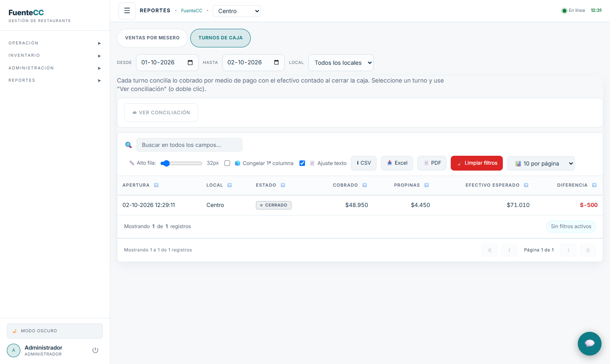This screenshot has width=610, height=364.
Task: Click the Administrador avatar circle
Action: [14, 350]
